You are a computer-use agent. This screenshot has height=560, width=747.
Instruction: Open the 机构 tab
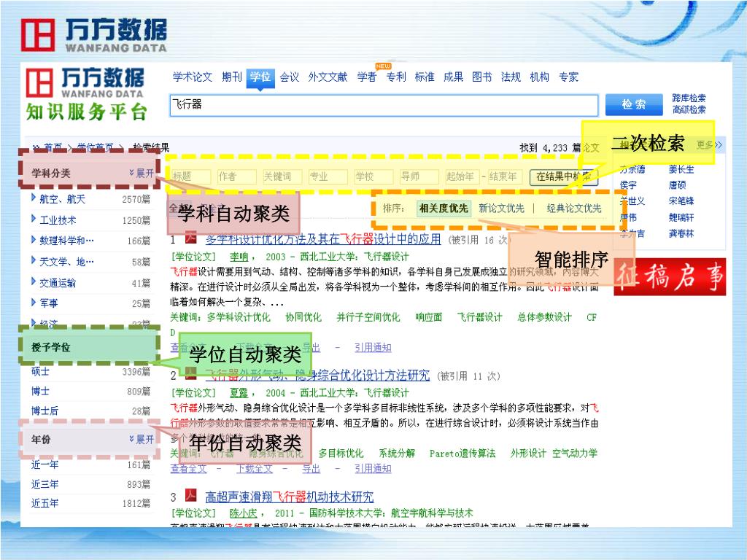tap(539, 77)
